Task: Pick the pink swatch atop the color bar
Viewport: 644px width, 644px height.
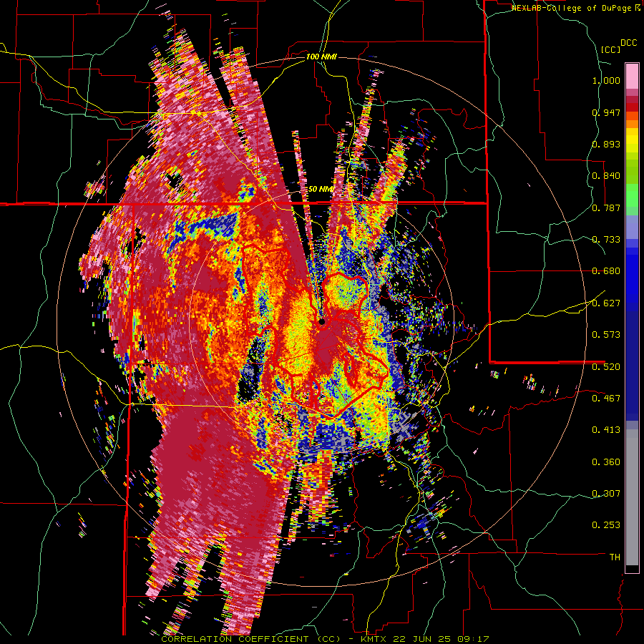Action: point(632,76)
